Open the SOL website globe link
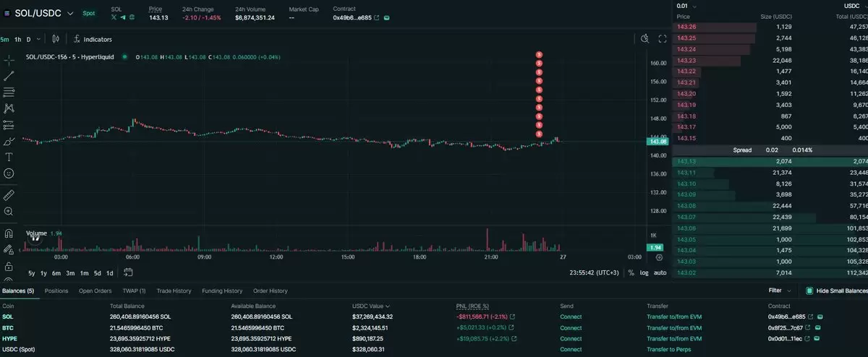868x357 pixels. point(132,17)
